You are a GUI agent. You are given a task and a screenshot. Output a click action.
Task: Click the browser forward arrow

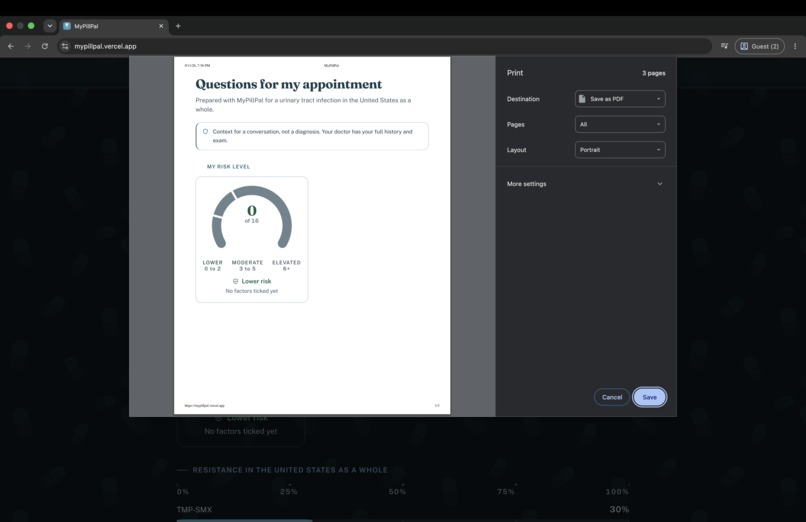click(x=28, y=46)
